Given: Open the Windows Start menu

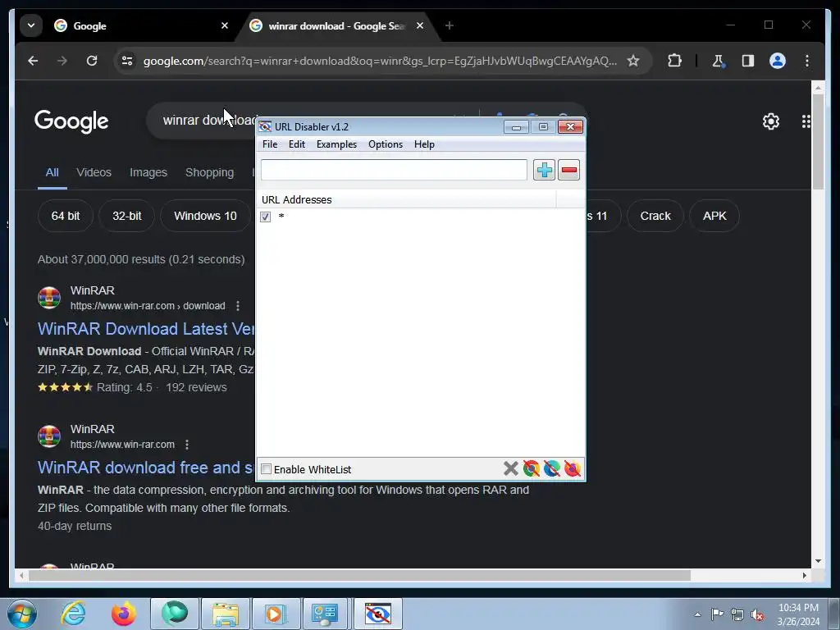Looking at the screenshot, I should click(x=22, y=614).
